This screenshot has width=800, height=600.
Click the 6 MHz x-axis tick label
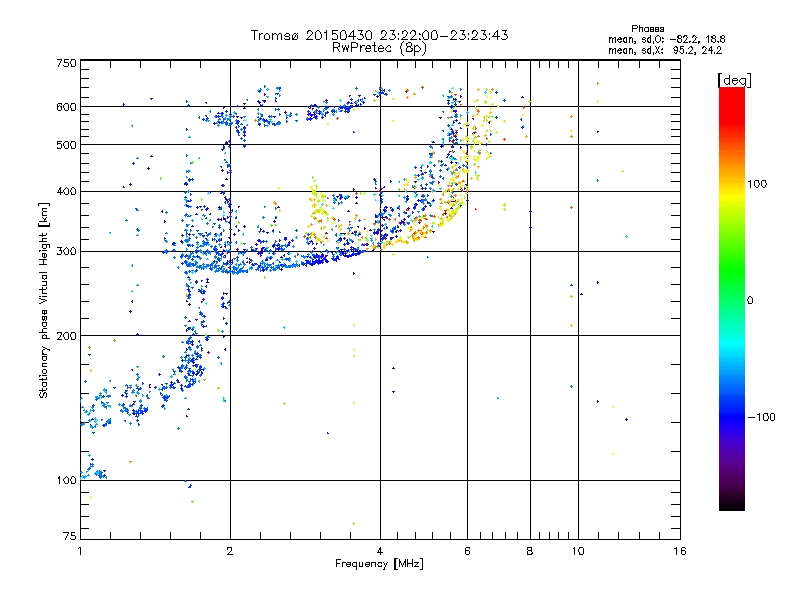coord(467,551)
